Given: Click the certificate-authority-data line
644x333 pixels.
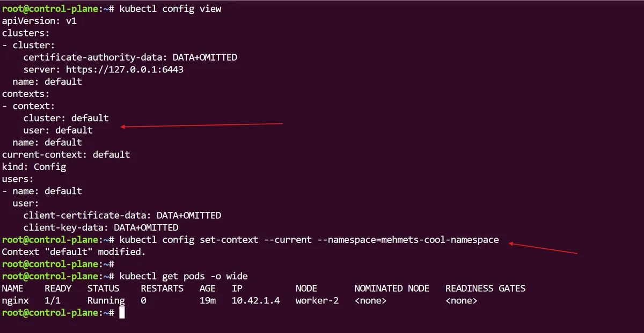Looking at the screenshot, I should (130, 57).
